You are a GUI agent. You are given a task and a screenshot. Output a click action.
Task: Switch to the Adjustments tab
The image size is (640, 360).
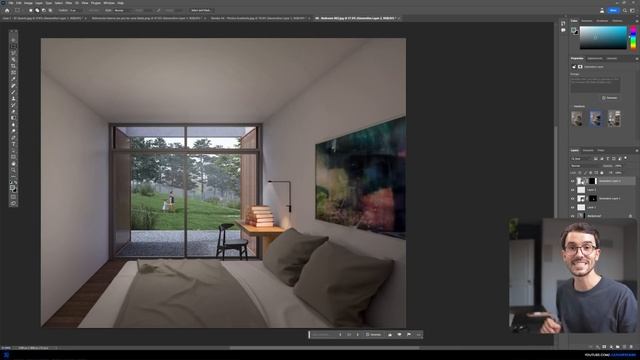point(595,59)
